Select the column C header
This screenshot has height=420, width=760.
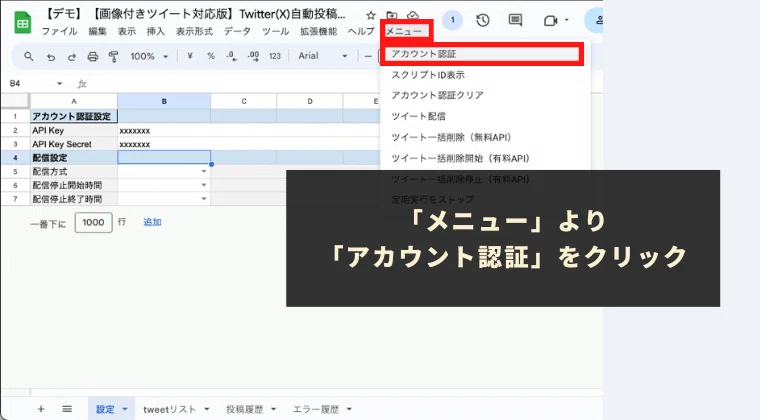244,101
